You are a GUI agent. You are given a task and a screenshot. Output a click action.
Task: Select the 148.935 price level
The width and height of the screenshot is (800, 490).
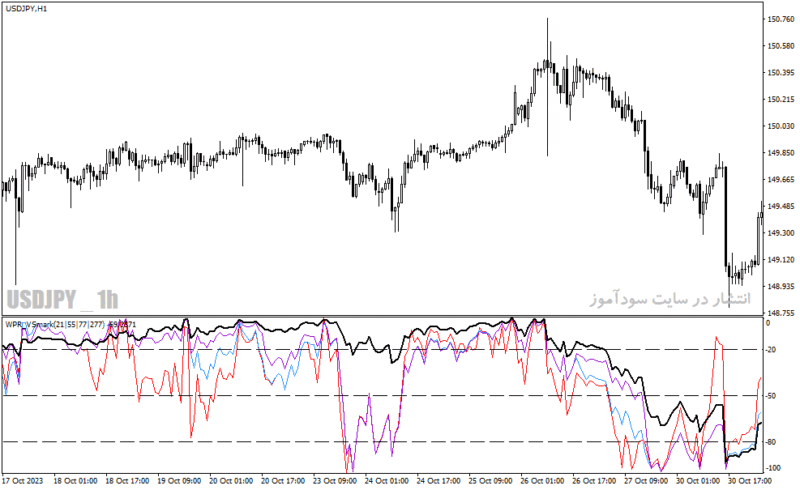click(781, 286)
